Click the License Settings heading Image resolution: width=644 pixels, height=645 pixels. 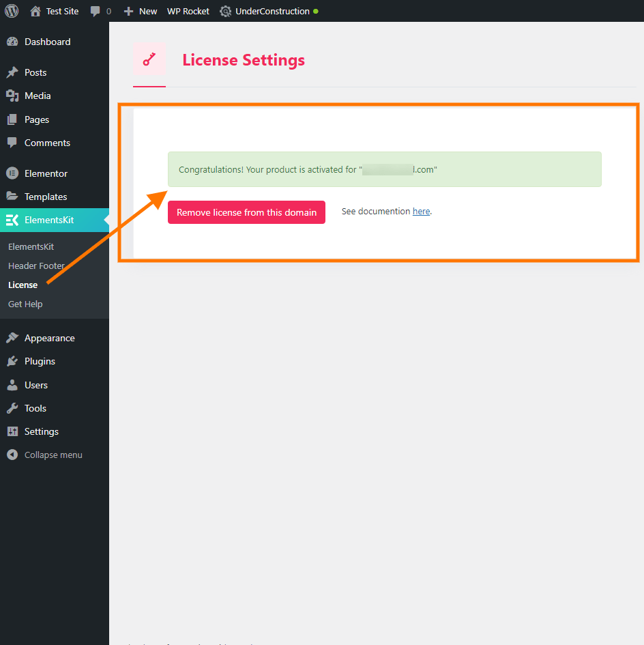click(x=244, y=60)
